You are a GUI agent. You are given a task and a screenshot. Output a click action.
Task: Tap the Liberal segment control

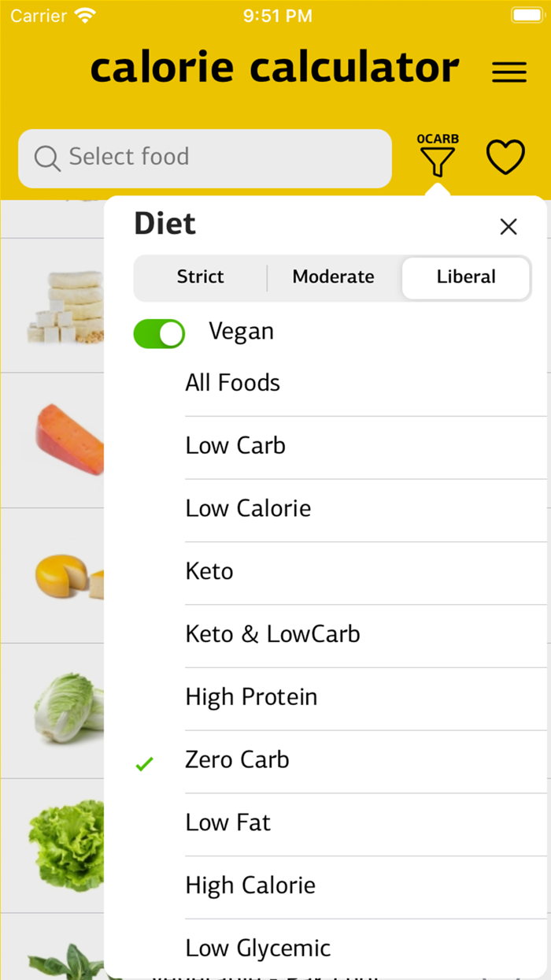pos(466,277)
